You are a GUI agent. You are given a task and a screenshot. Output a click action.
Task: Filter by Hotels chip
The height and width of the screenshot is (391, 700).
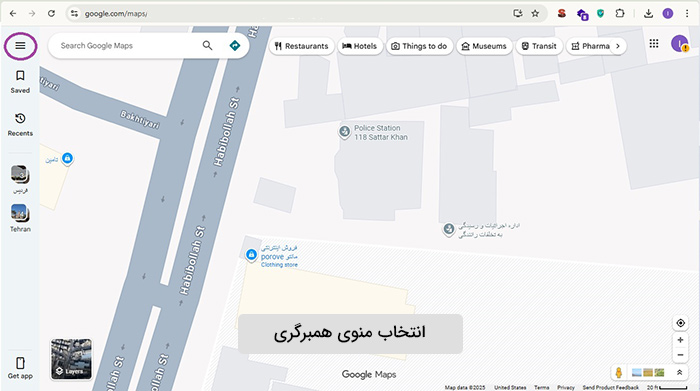click(x=360, y=46)
